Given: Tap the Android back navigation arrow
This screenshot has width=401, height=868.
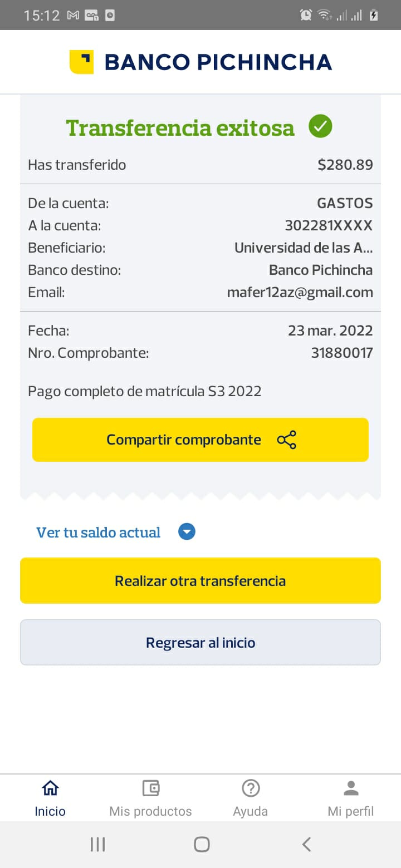Looking at the screenshot, I should 306,844.
